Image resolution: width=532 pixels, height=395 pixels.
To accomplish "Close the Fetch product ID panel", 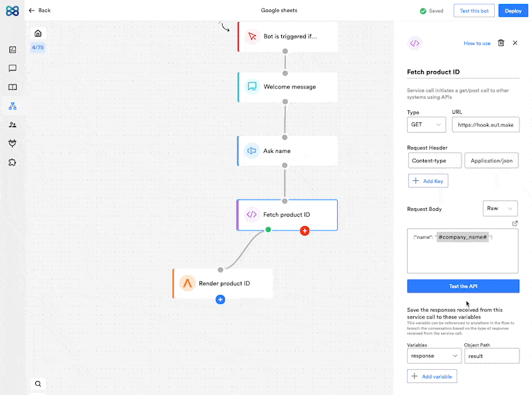I will tap(515, 43).
